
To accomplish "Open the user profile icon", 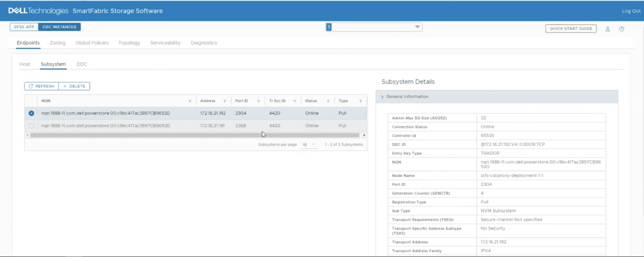I will tap(608, 29).
